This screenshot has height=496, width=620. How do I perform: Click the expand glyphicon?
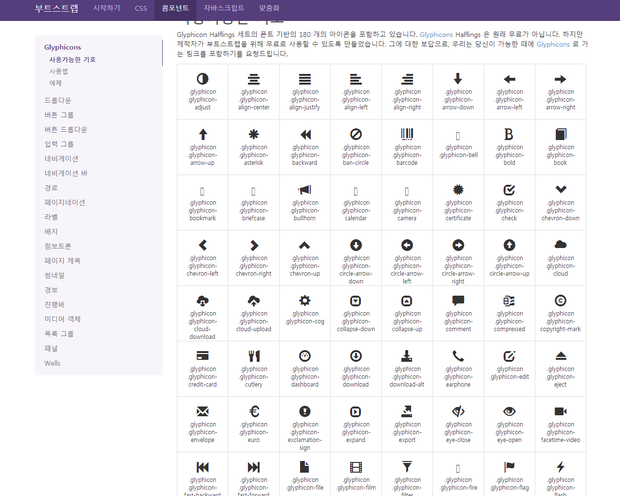pos(356,411)
